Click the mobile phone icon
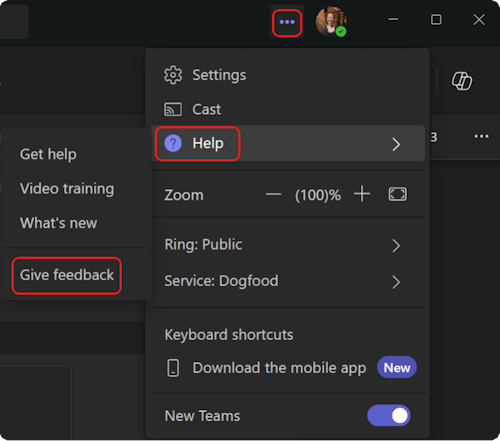 coord(173,368)
